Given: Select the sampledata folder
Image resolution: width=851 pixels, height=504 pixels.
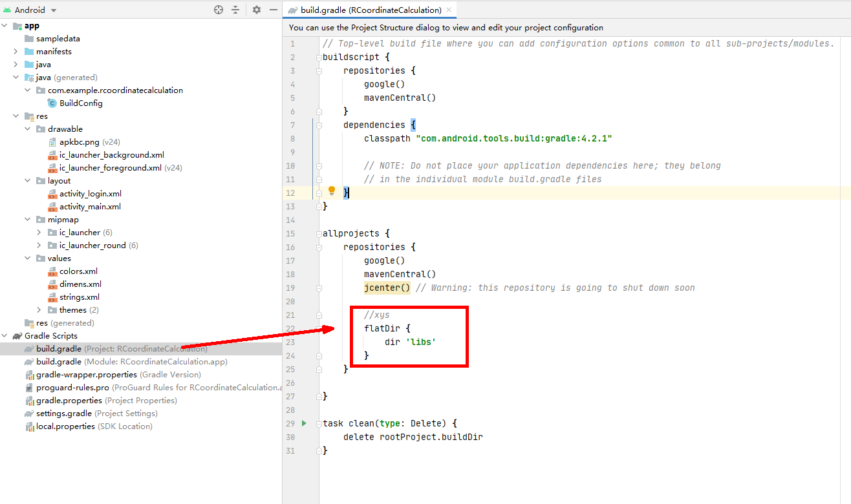Looking at the screenshot, I should pos(58,39).
